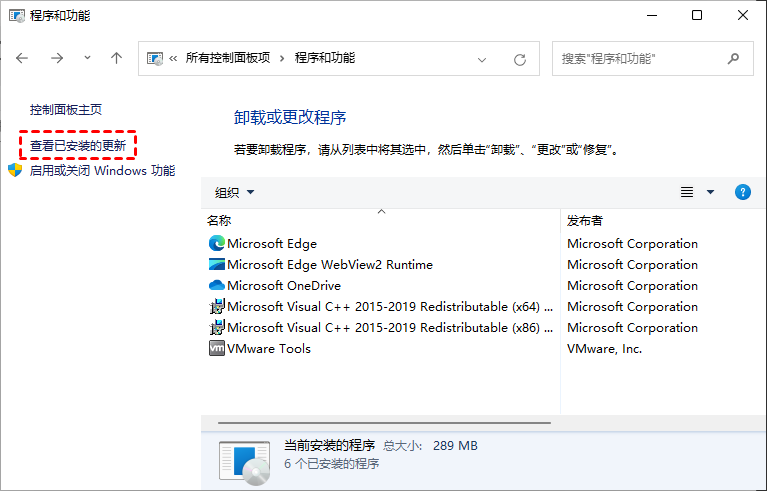The image size is (767, 491).
Task: Click the search box 搜索"程序和功能"
Action: coord(653,59)
